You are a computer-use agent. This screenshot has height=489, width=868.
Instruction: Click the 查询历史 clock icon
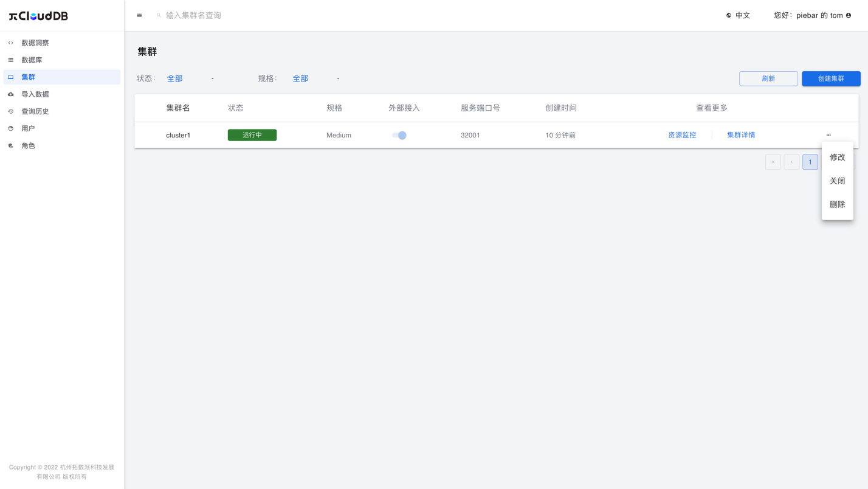pos(11,111)
